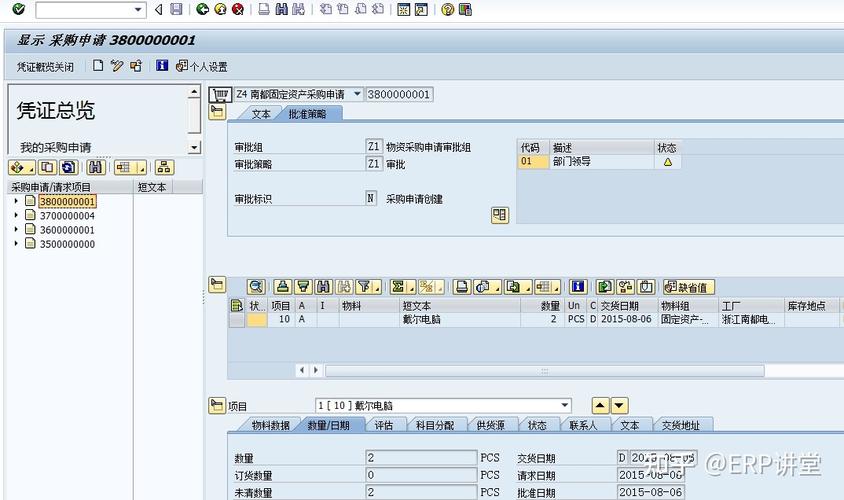Viewport: 844px width, 500px height.
Task: Click the yellow Exit arrow icon
Action: point(220,9)
